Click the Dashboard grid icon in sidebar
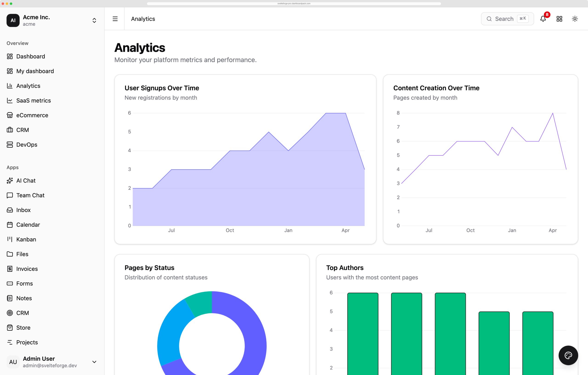This screenshot has width=588, height=375. coord(10,57)
